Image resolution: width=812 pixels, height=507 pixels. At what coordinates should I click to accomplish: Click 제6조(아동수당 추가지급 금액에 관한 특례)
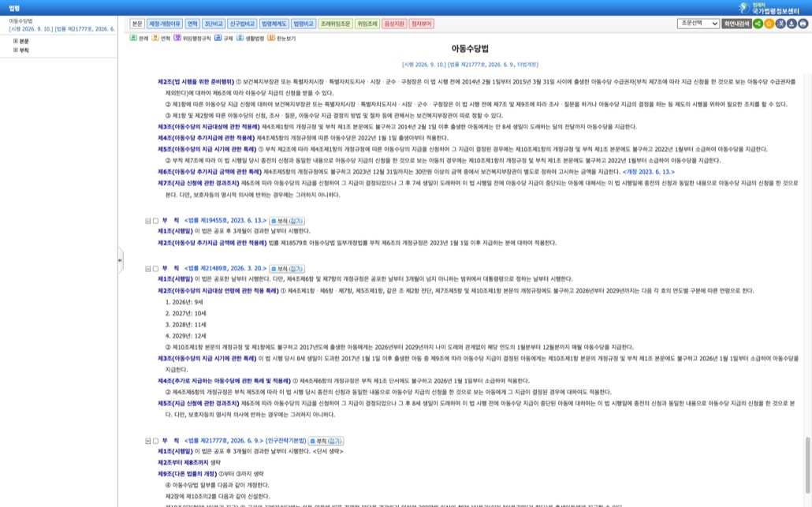[x=210, y=171]
